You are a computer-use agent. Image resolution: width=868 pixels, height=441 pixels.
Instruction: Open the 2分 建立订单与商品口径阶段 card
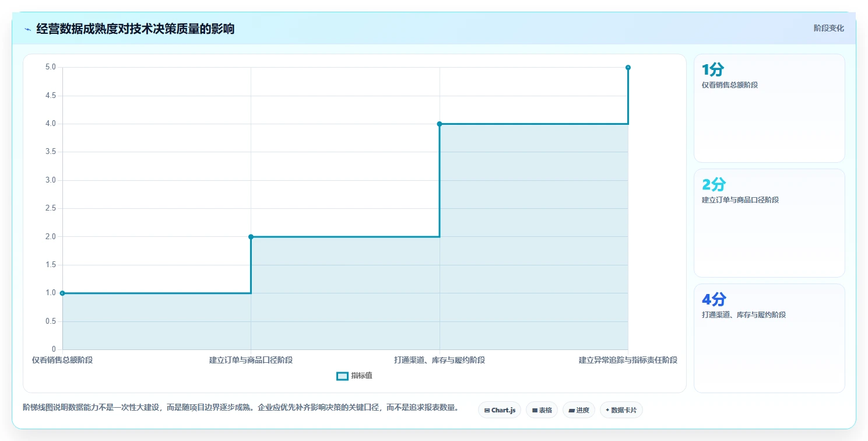pos(769,223)
